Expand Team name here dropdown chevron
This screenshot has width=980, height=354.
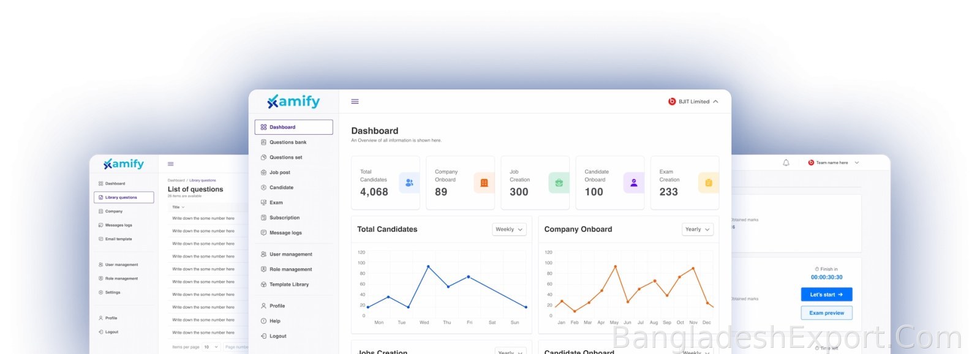pos(857,162)
